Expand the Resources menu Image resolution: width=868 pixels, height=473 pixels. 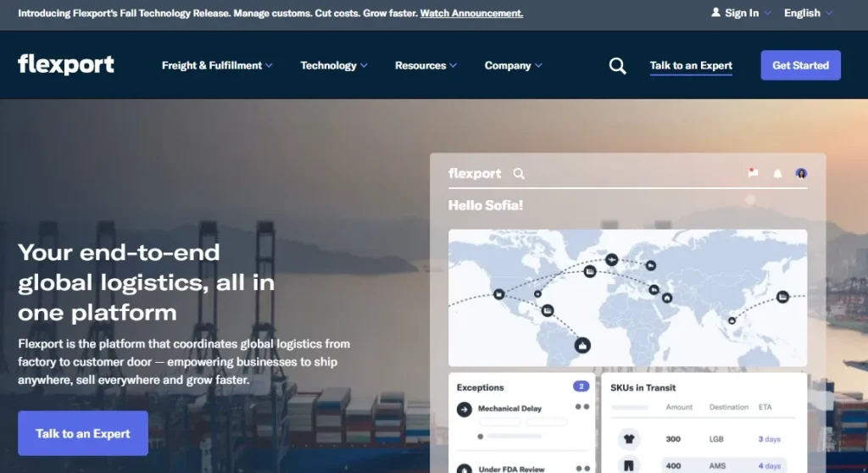pyautogui.click(x=426, y=65)
